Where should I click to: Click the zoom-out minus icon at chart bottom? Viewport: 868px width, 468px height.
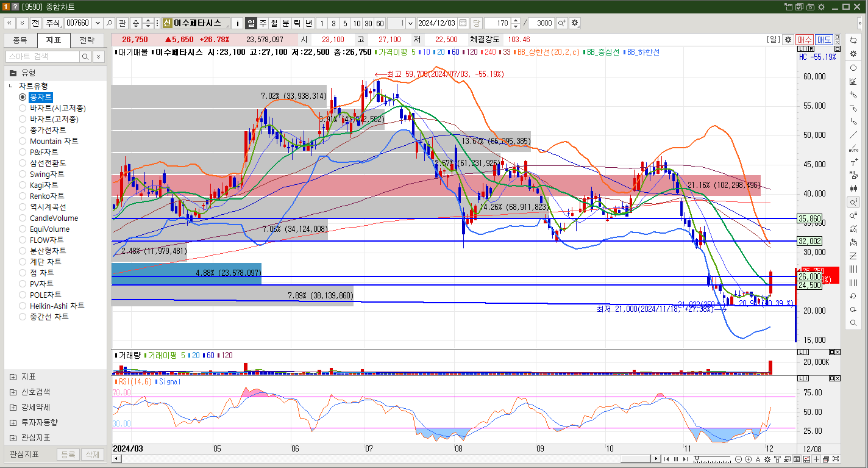click(x=738, y=459)
